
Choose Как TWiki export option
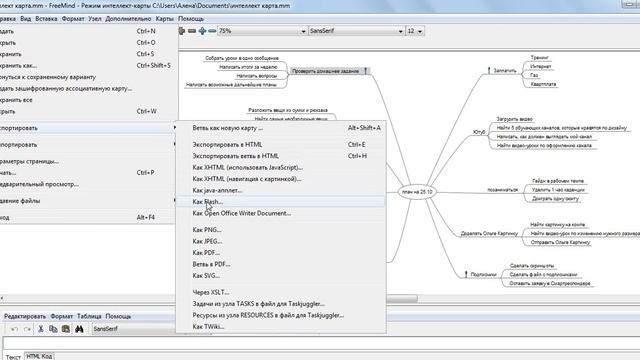(x=281, y=327)
